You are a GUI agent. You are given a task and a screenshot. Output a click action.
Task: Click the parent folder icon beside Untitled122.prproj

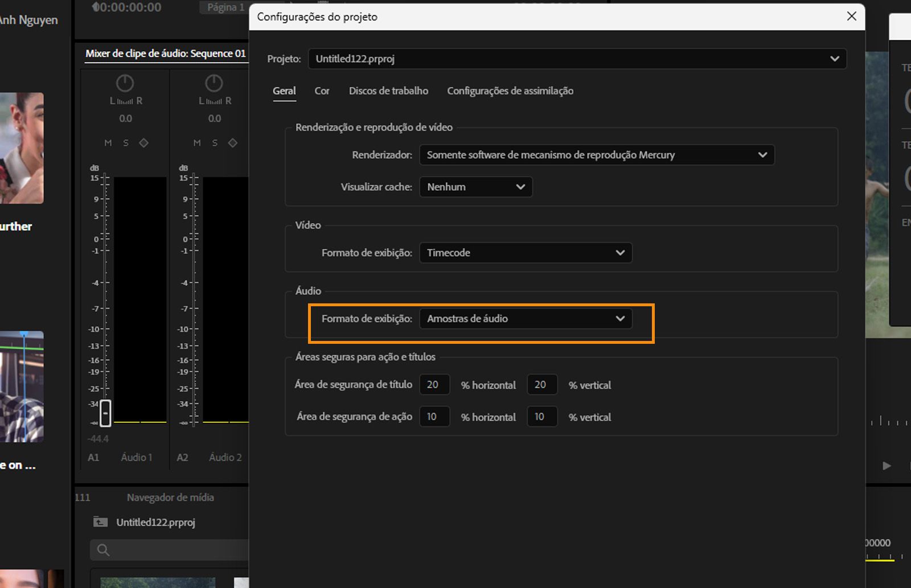tap(100, 522)
